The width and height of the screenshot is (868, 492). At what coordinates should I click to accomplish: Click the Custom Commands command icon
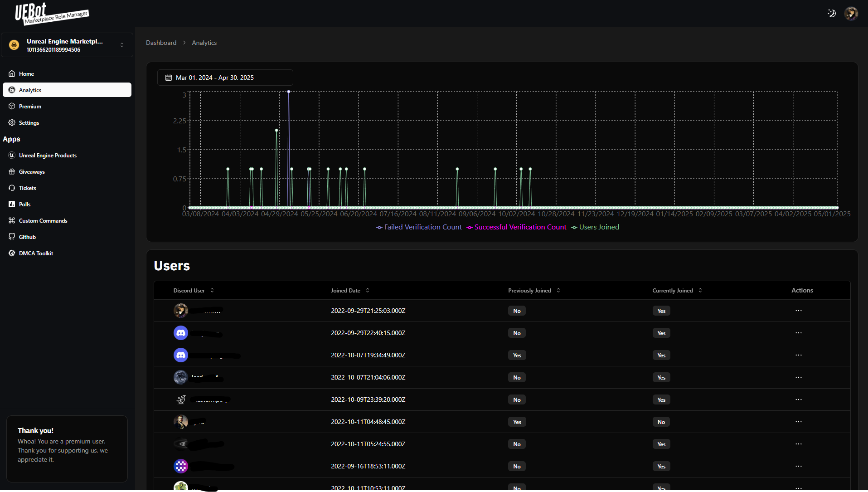[12, 220]
